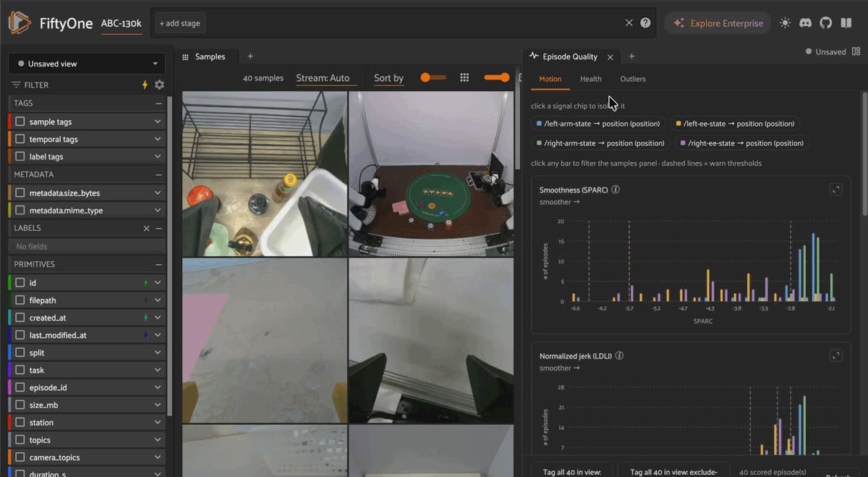This screenshot has height=477, width=868.
Task: Expand the split field chevron
Action: [x=158, y=353]
